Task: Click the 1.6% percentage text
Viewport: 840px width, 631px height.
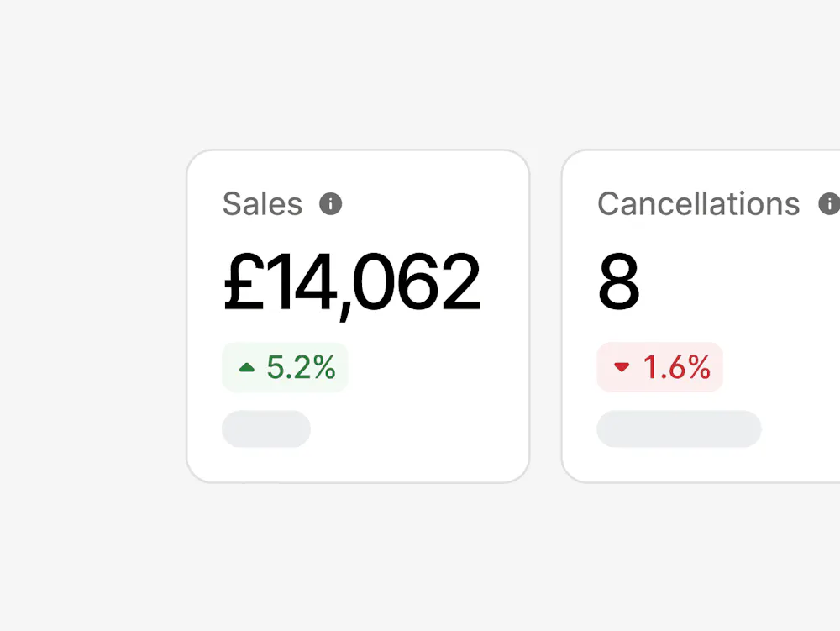Action: tap(676, 367)
